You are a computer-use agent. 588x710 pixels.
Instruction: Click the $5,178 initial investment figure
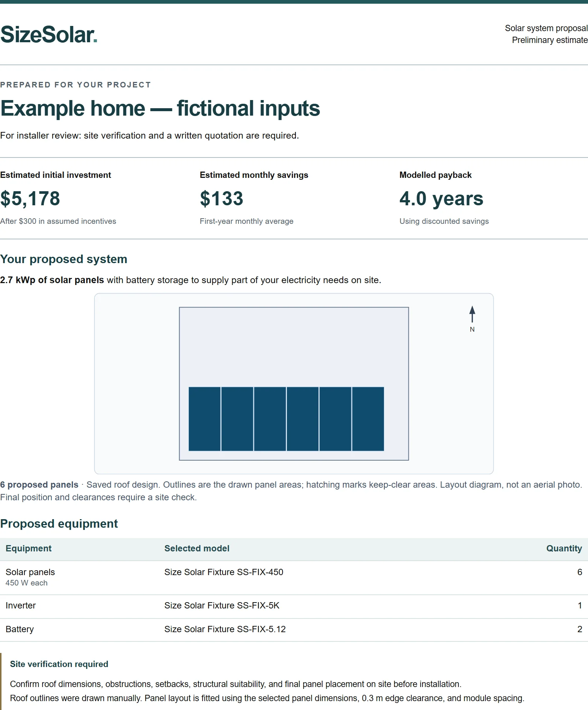coord(30,199)
